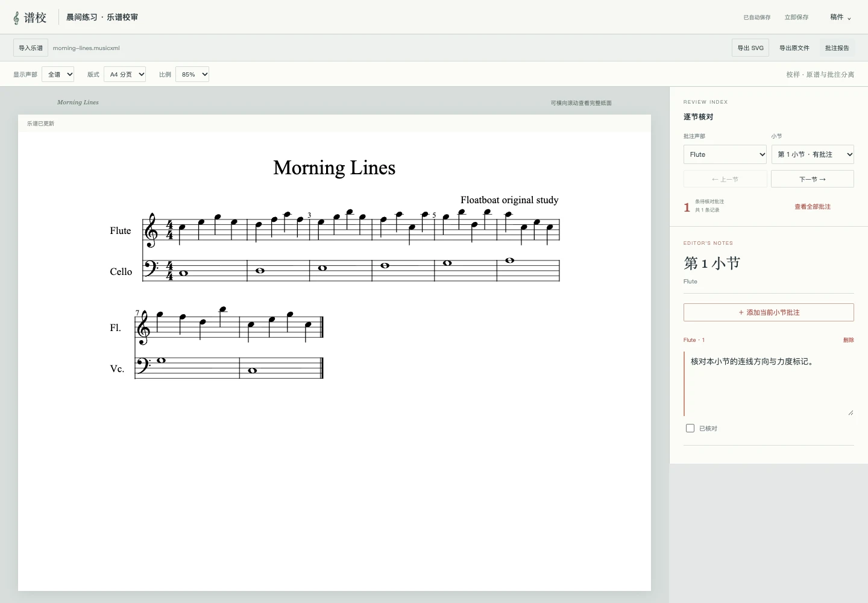This screenshot has height=603, width=868.
Task: Click the Cello staff label
Action: [121, 271]
